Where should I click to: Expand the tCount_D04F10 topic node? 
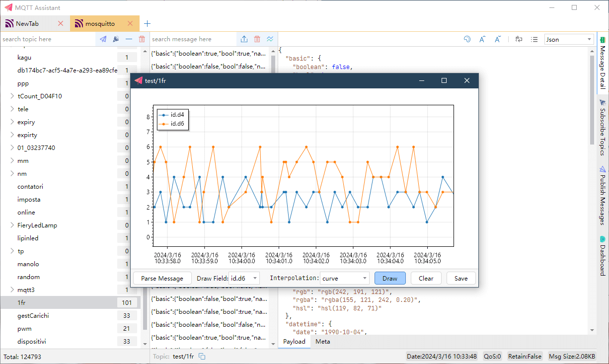tap(12, 96)
